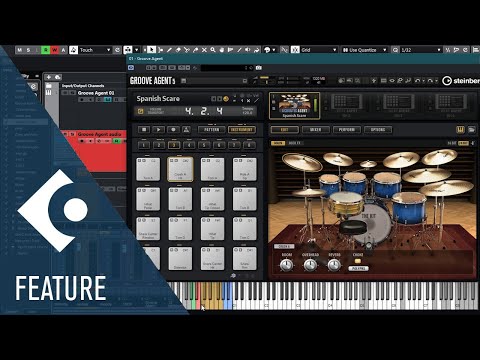Select pad group 1
Image resolution: width=480 pixels, height=360 pixels.
144,145
